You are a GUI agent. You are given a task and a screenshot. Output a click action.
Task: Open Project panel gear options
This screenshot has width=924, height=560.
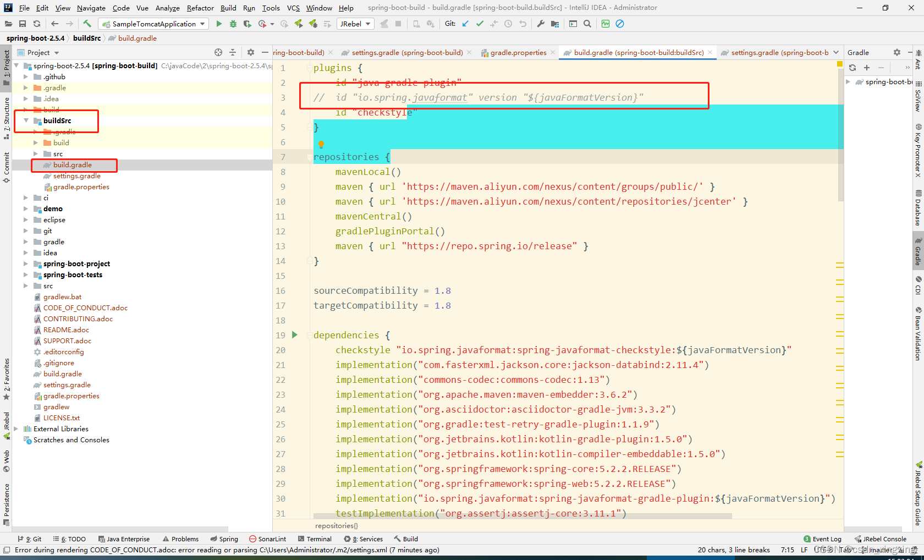[251, 52]
